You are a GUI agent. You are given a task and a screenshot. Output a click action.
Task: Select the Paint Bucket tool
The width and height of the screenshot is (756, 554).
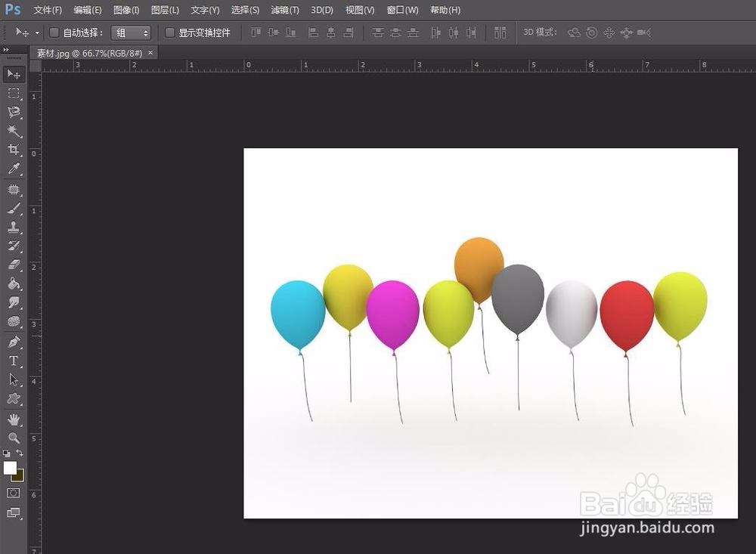[x=14, y=283]
